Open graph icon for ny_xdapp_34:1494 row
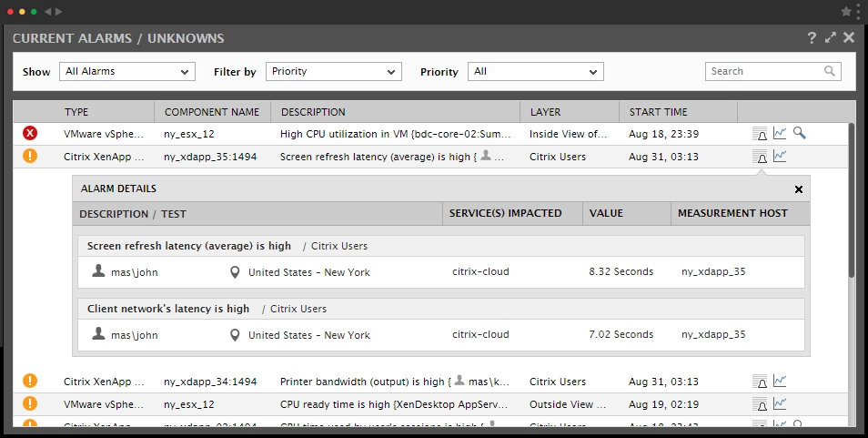The image size is (868, 438). coord(780,381)
